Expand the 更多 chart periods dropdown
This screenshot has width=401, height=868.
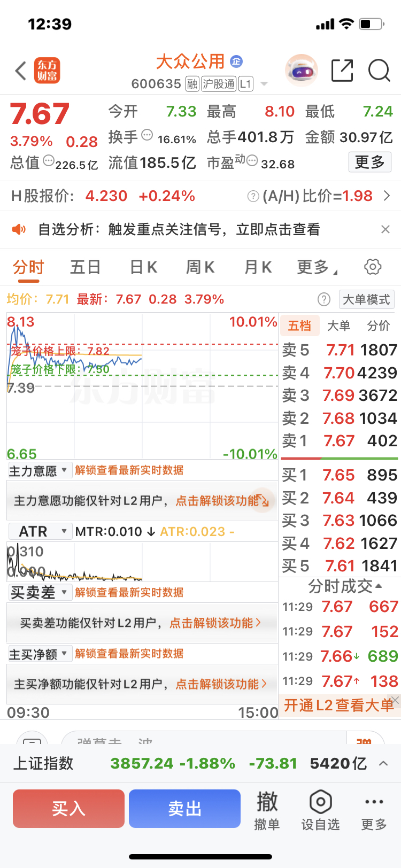tap(317, 267)
